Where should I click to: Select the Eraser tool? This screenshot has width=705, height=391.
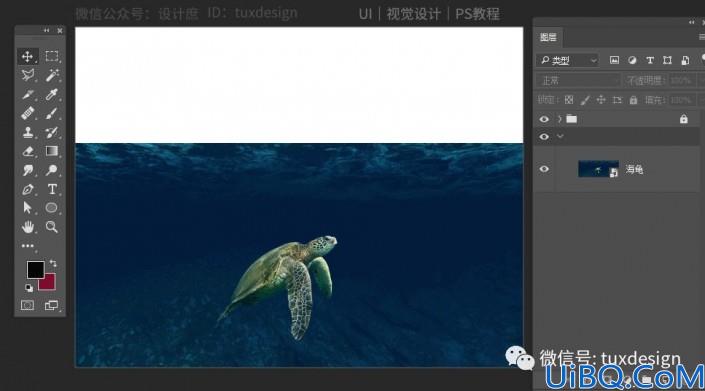tap(27, 151)
